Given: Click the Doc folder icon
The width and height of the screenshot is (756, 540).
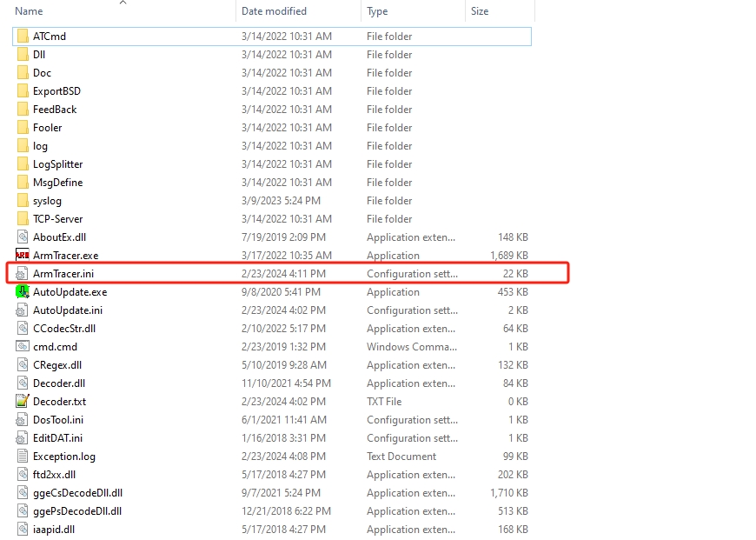Looking at the screenshot, I should [x=23, y=73].
